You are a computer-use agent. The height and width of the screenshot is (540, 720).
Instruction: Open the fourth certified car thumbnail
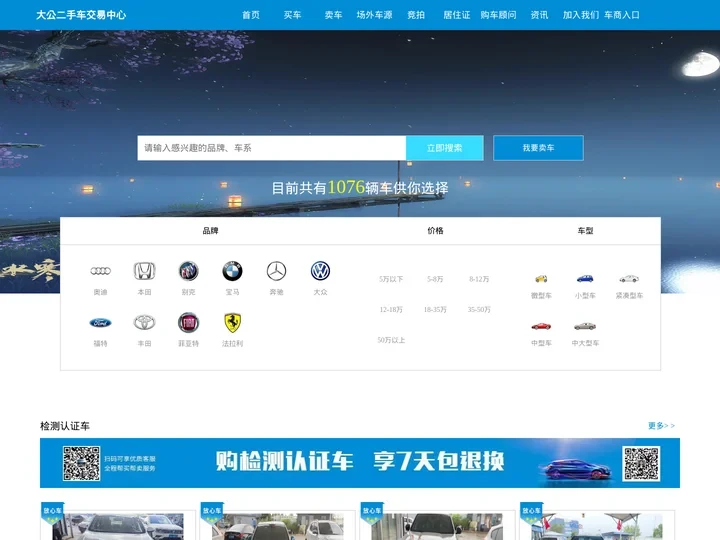click(x=597, y=525)
